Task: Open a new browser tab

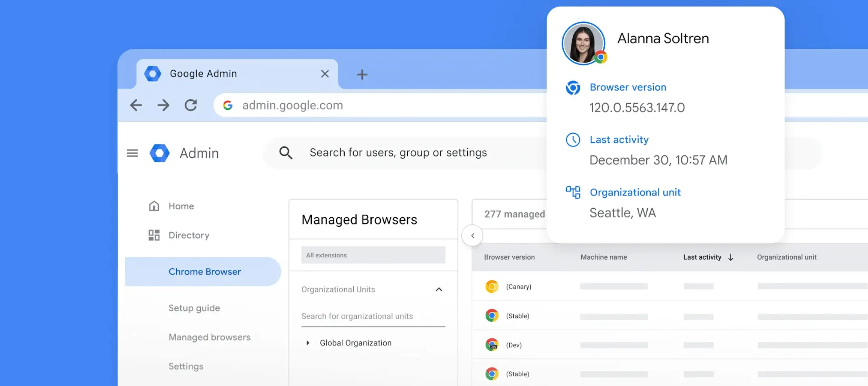Action: click(362, 74)
